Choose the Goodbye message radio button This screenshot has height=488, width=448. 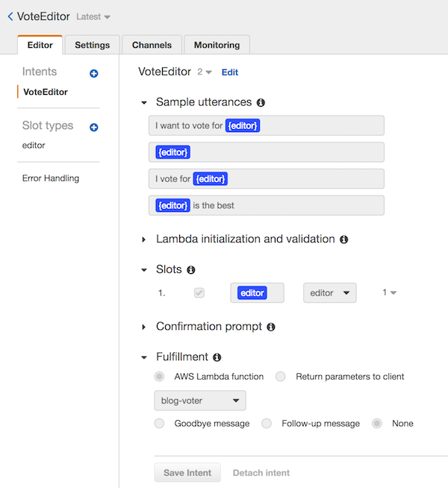click(x=159, y=424)
